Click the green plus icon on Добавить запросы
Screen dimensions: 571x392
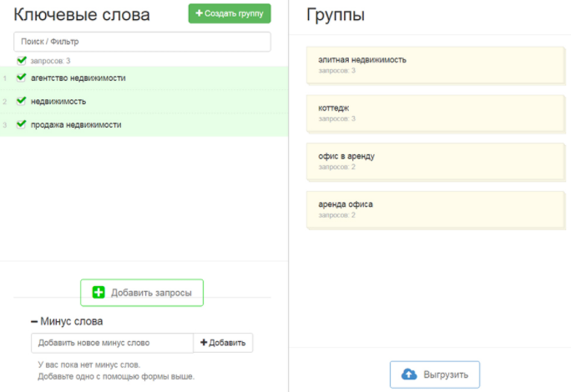[x=99, y=293]
